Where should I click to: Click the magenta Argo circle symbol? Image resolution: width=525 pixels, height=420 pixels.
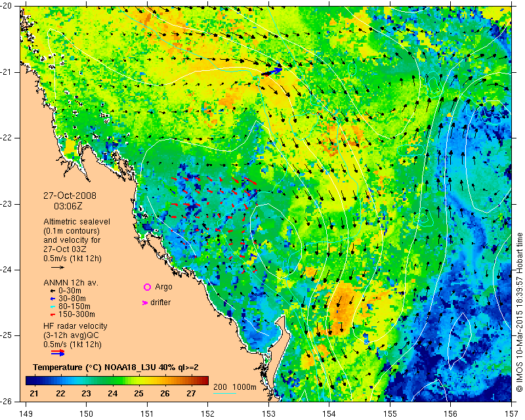click(147, 287)
